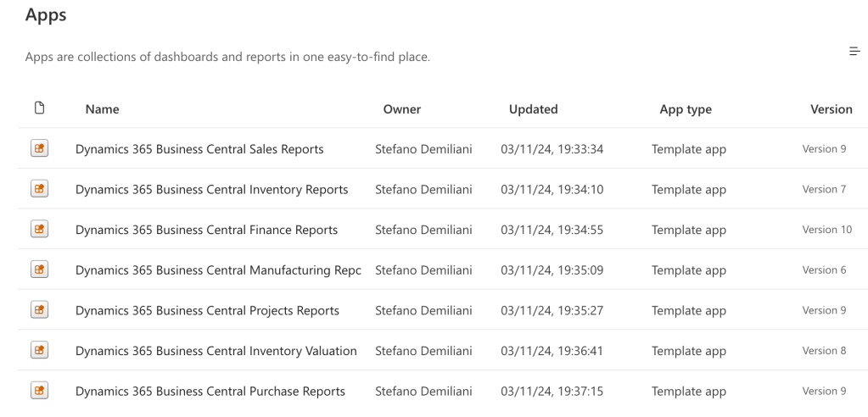Viewport: 868px width, 417px height.
Task: Click the Manufacturing Reports app icon
Action: pyautogui.click(x=38, y=270)
